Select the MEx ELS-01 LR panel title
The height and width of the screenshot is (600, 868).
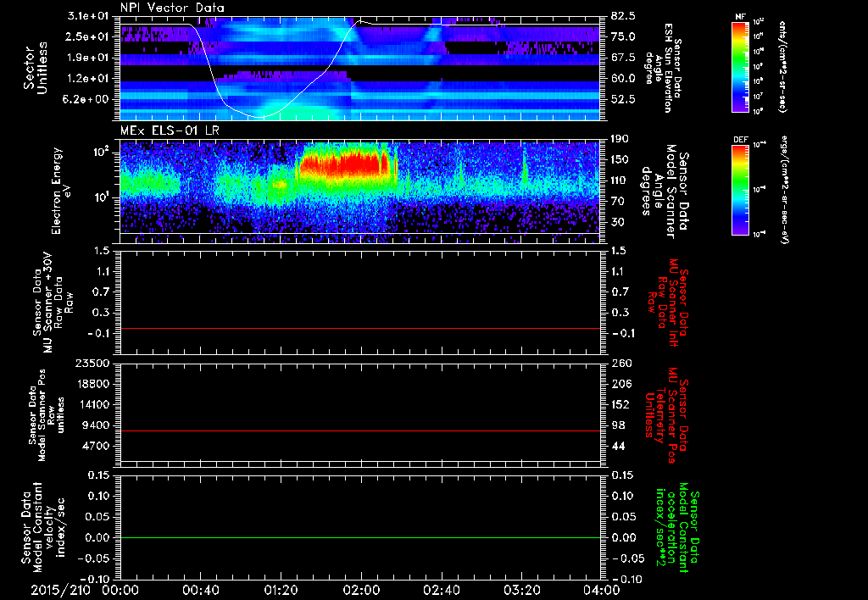(169, 131)
